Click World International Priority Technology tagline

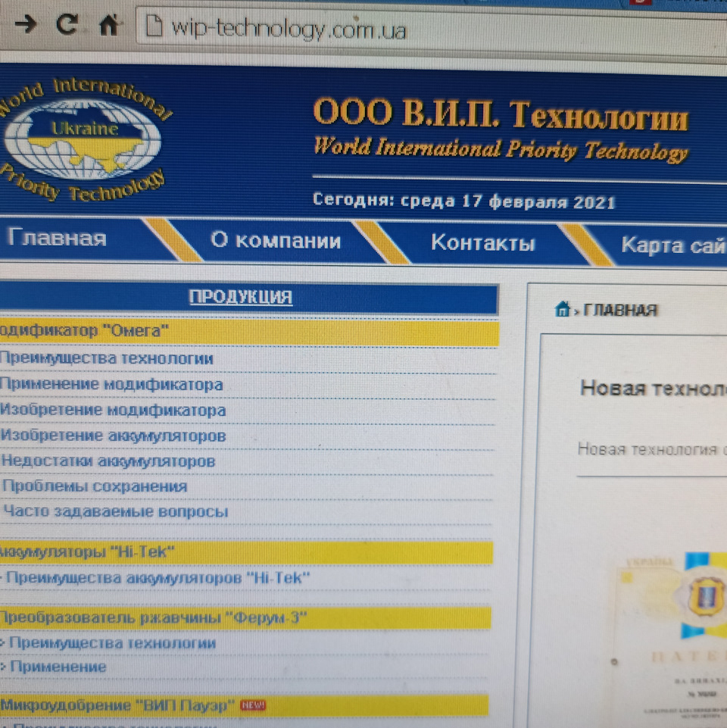pyautogui.click(x=501, y=149)
